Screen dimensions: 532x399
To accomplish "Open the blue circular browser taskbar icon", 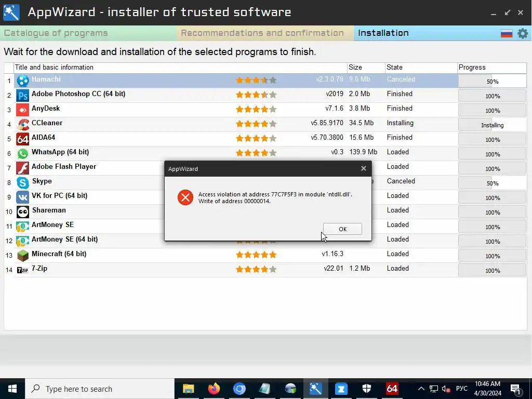I will click(x=239, y=389).
